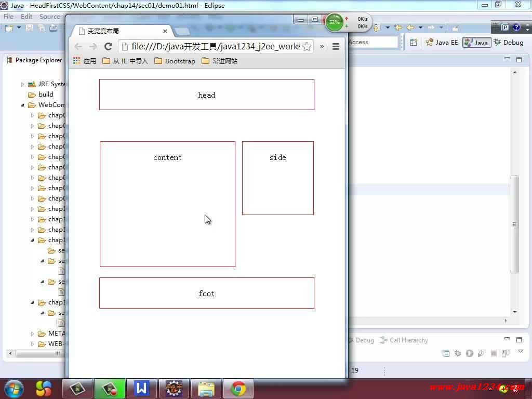
Task: Open a new Chrome tab
Action: click(182, 31)
